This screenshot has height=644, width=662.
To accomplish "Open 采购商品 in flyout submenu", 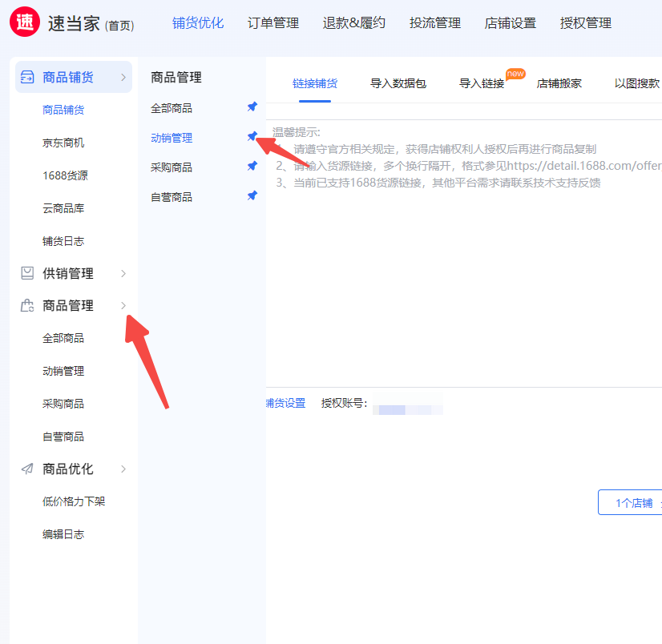I will (172, 167).
